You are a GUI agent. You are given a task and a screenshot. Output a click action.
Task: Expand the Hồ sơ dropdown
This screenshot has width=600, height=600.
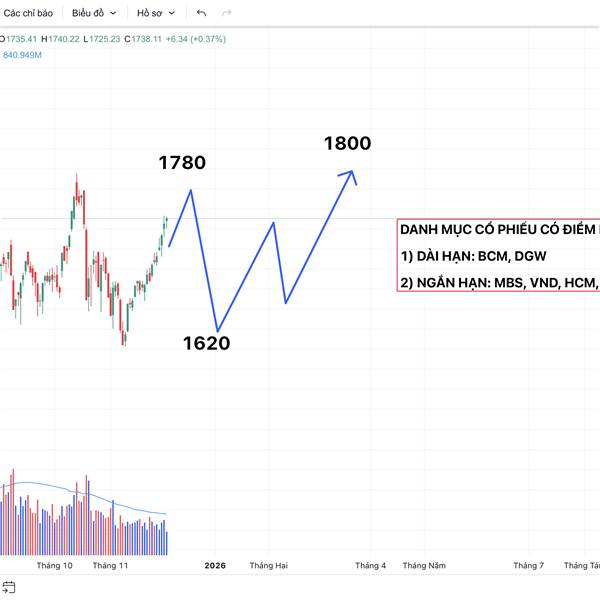pos(156,13)
